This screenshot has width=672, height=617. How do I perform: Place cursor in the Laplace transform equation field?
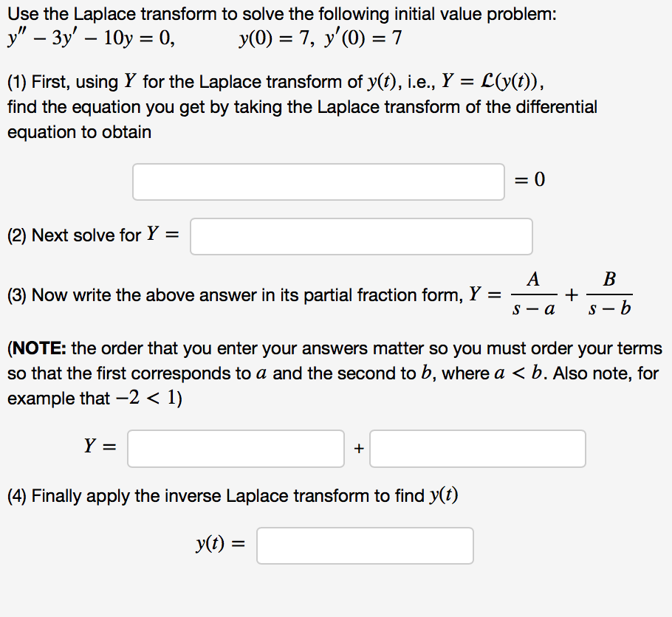click(318, 182)
